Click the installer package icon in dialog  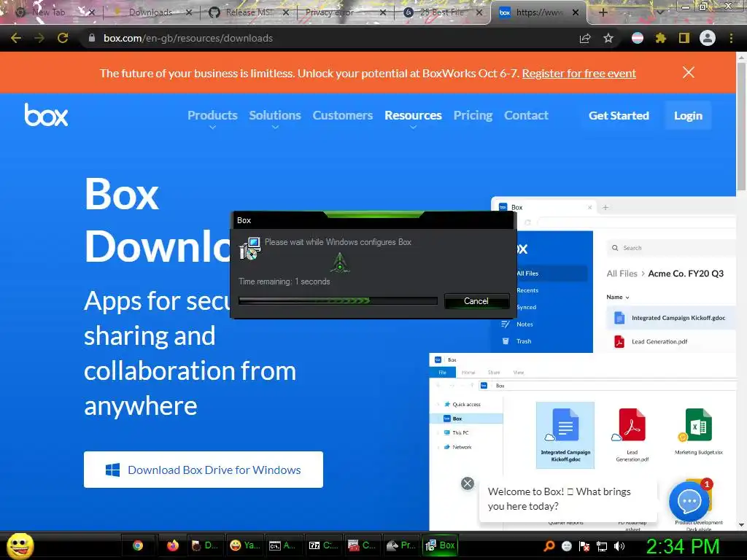[249, 249]
